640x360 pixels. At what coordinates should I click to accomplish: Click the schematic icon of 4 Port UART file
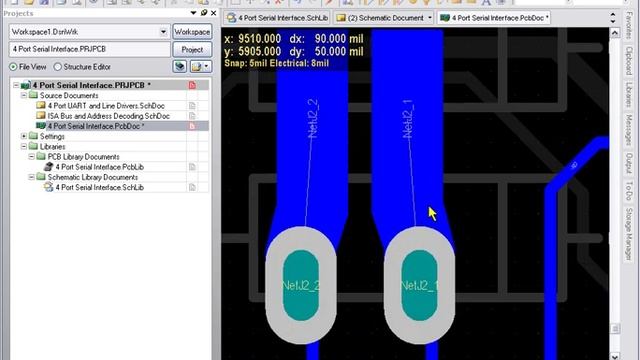41,105
